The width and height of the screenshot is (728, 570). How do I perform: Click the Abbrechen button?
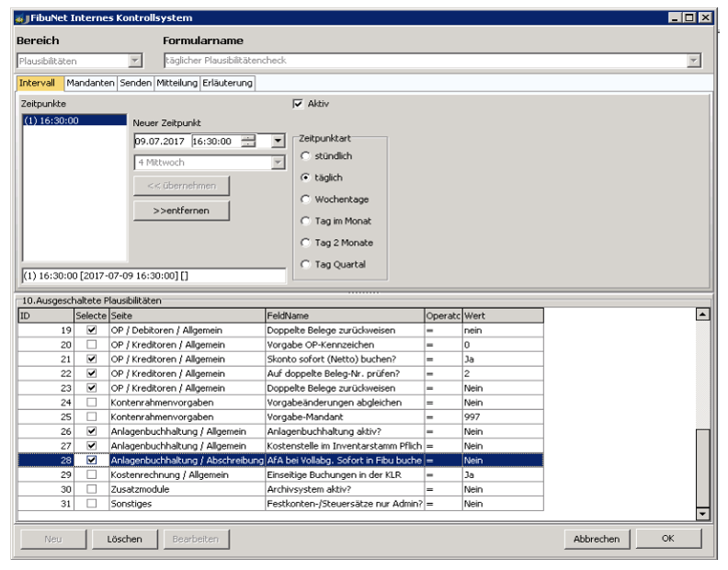[x=597, y=539]
